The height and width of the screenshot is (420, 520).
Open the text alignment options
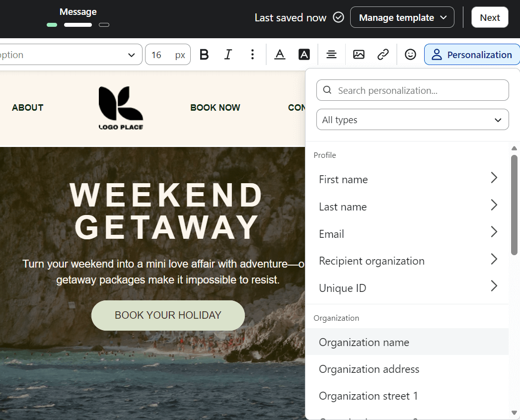(x=331, y=54)
